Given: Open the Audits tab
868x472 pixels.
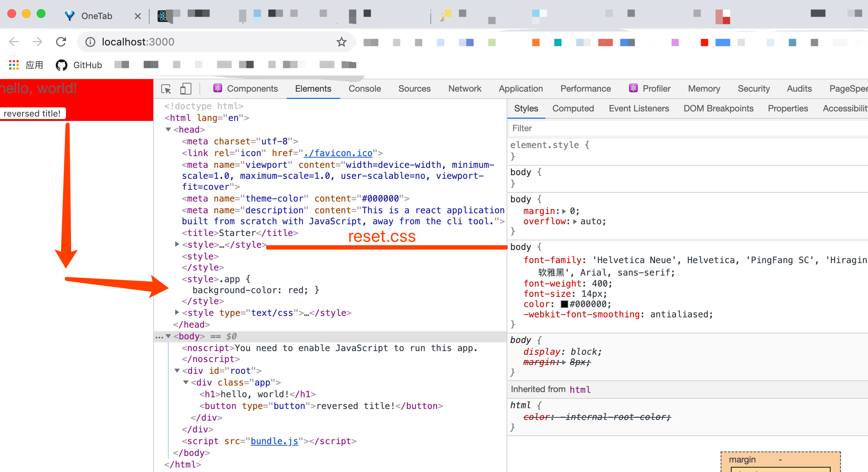Looking at the screenshot, I should (799, 89).
